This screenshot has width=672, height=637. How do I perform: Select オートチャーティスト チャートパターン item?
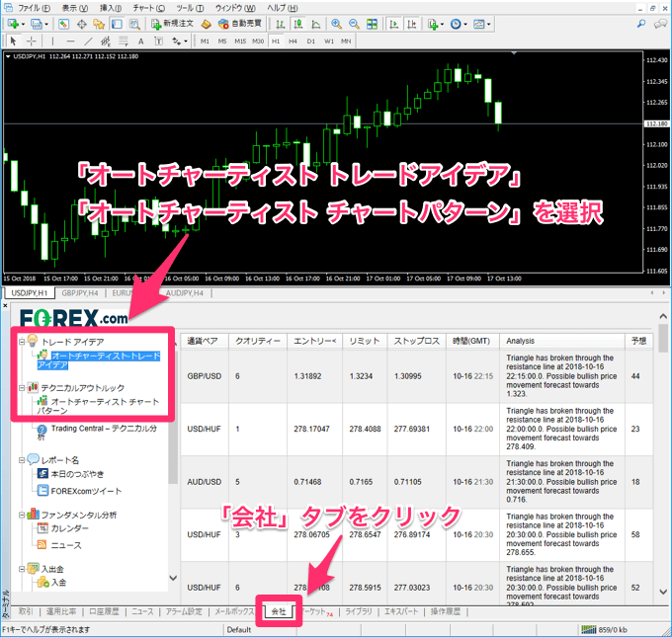pyautogui.click(x=98, y=406)
